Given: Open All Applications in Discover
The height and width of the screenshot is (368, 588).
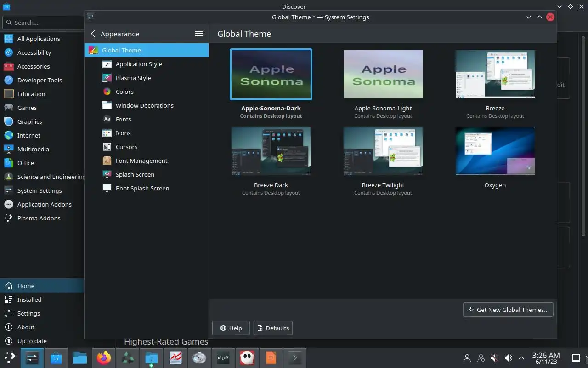Looking at the screenshot, I should click(x=42, y=39).
